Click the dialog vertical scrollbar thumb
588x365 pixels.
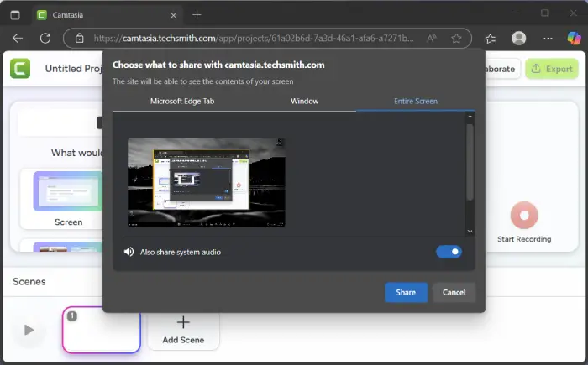(x=470, y=162)
